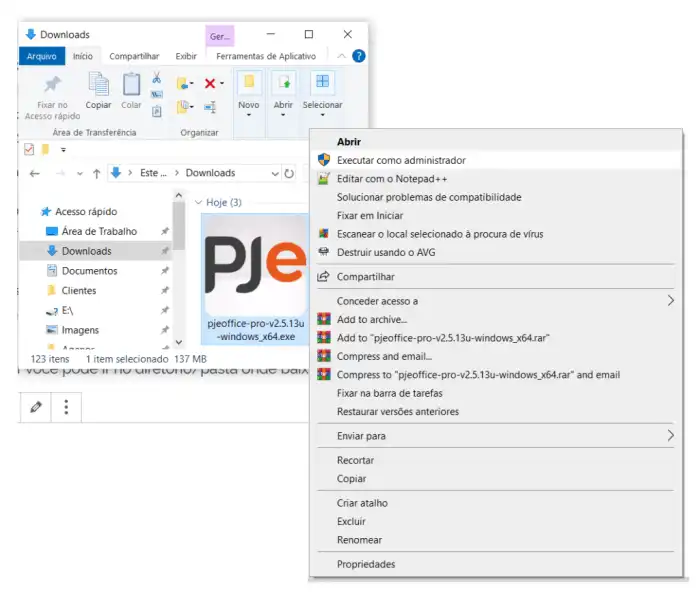Open Propriedades from the context menu
Viewport: 700px width, 594px height.
coord(496,564)
